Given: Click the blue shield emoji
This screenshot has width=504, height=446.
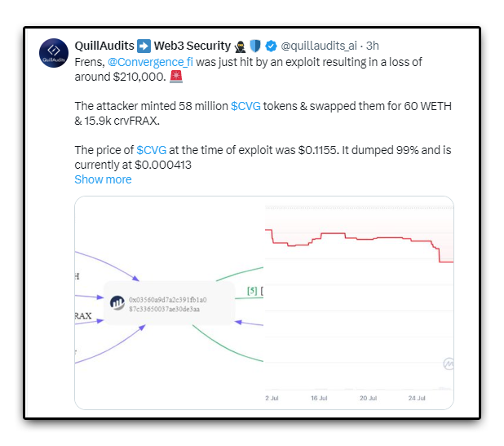Looking at the screenshot, I should pyautogui.click(x=255, y=46).
